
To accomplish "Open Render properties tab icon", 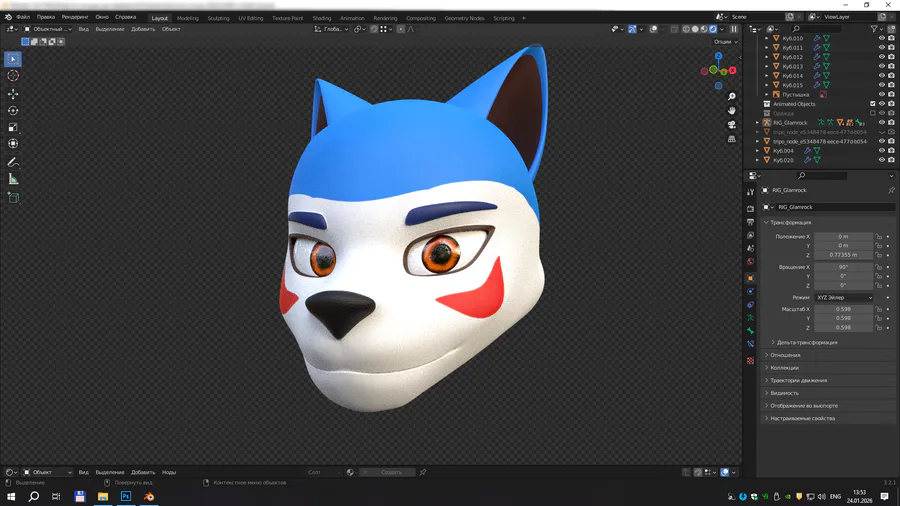I will pyautogui.click(x=750, y=209).
